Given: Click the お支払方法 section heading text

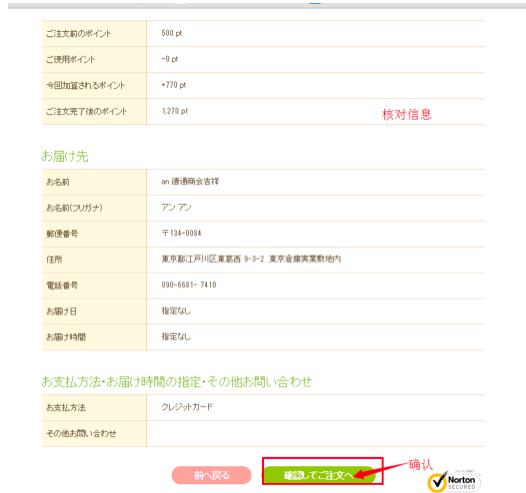Looking at the screenshot, I should [x=177, y=382].
